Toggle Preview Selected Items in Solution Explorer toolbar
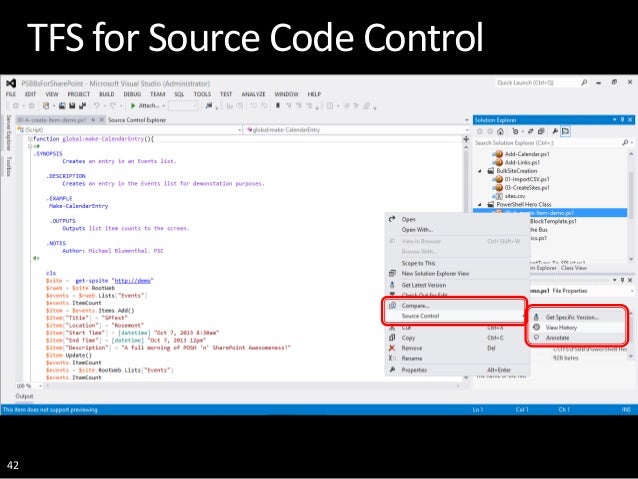 pyautogui.click(x=566, y=131)
